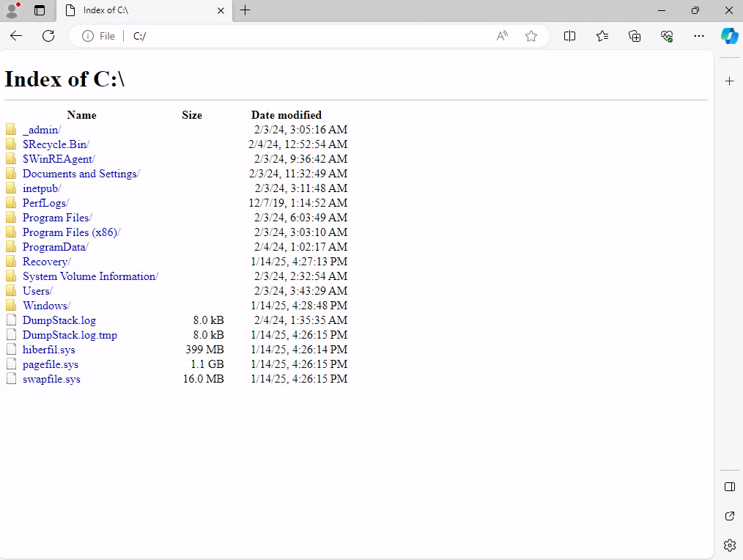The image size is (743, 560).
Task: Open Browser essentials
Action: coord(667,36)
